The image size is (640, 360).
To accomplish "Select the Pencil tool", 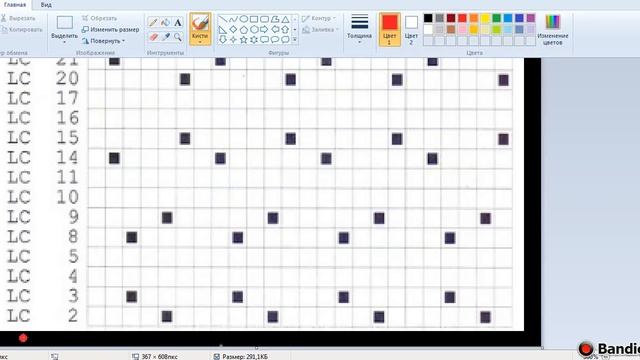I will click(153, 22).
